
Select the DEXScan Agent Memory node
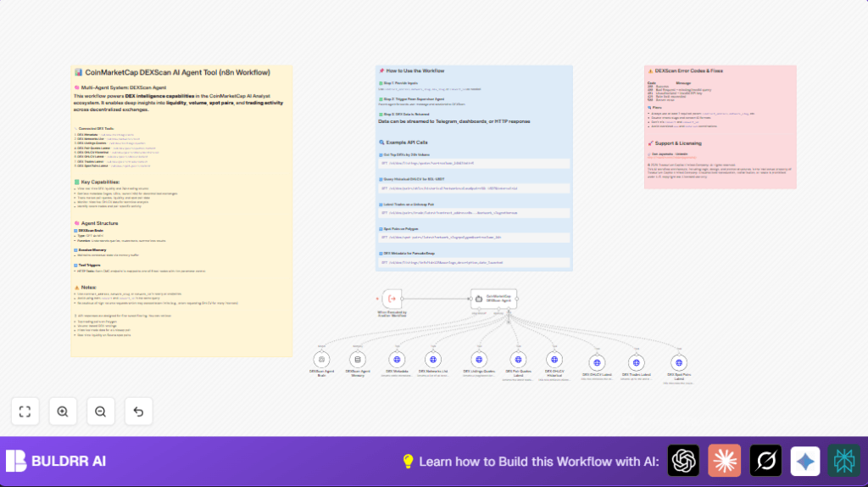coord(358,360)
